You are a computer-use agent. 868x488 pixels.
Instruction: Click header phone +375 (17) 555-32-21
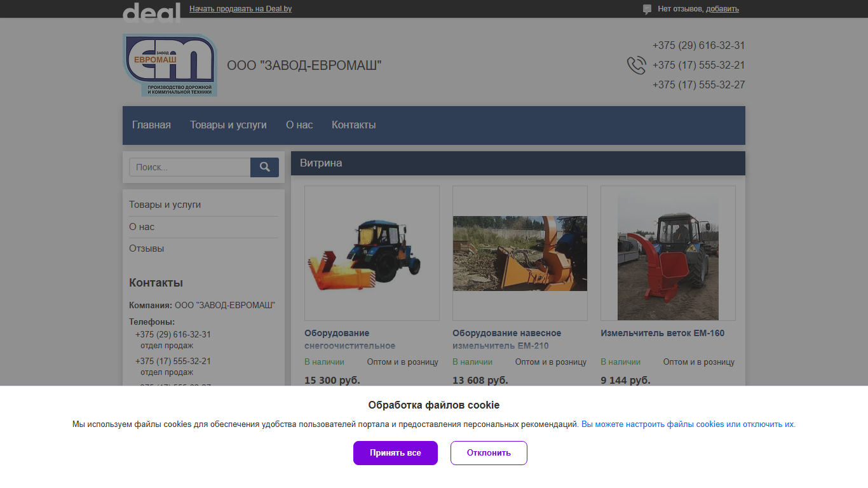[x=698, y=65]
